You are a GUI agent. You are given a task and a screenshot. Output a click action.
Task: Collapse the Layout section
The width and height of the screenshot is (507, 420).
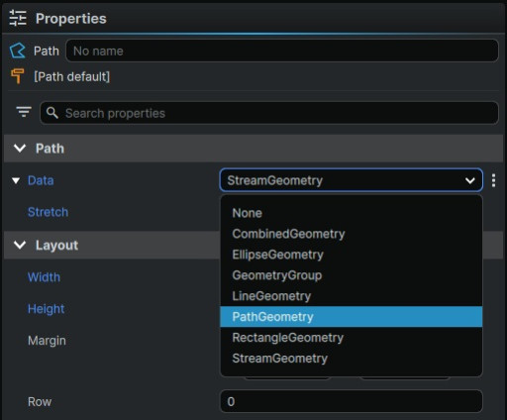tap(20, 245)
